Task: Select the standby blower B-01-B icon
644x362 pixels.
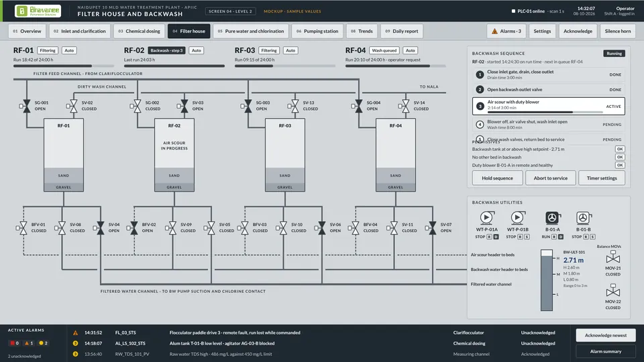Action: [584, 217]
